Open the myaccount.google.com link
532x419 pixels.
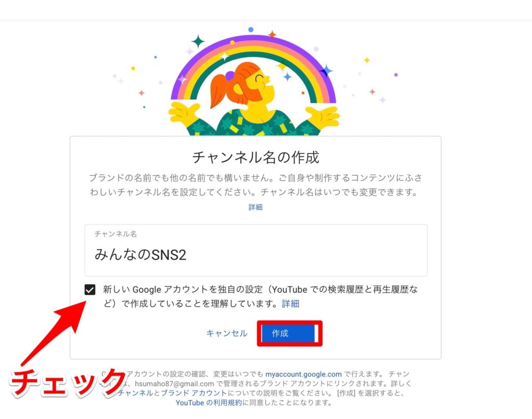pos(303,374)
